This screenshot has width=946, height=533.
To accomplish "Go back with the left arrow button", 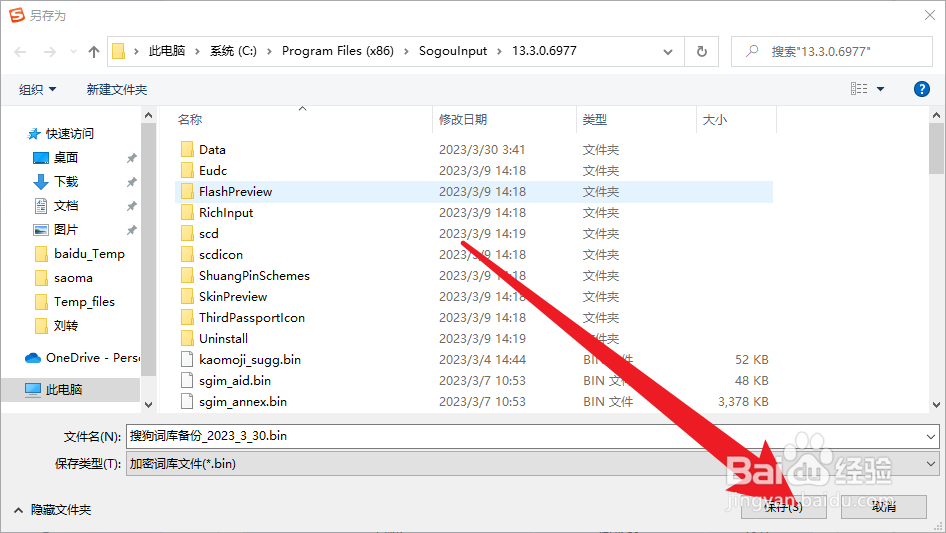I will point(21,52).
